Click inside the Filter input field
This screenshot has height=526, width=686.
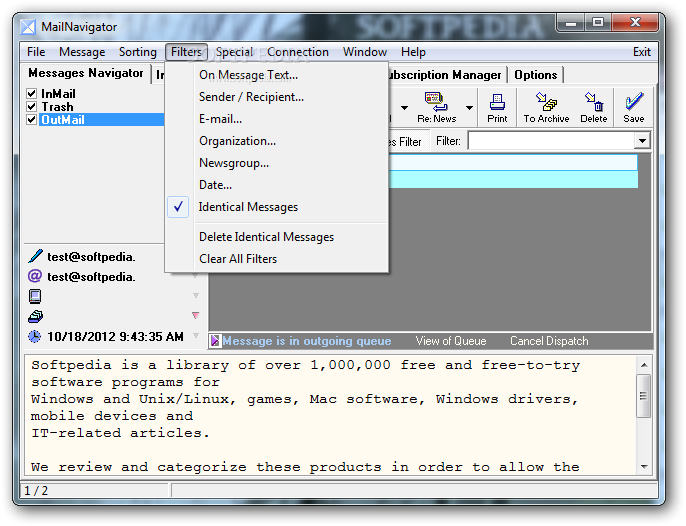pos(551,141)
